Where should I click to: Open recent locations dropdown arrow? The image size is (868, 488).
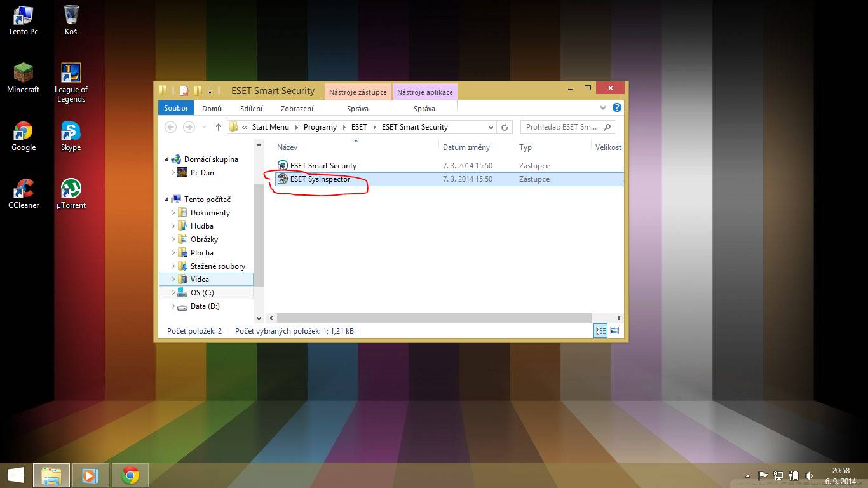pos(204,127)
